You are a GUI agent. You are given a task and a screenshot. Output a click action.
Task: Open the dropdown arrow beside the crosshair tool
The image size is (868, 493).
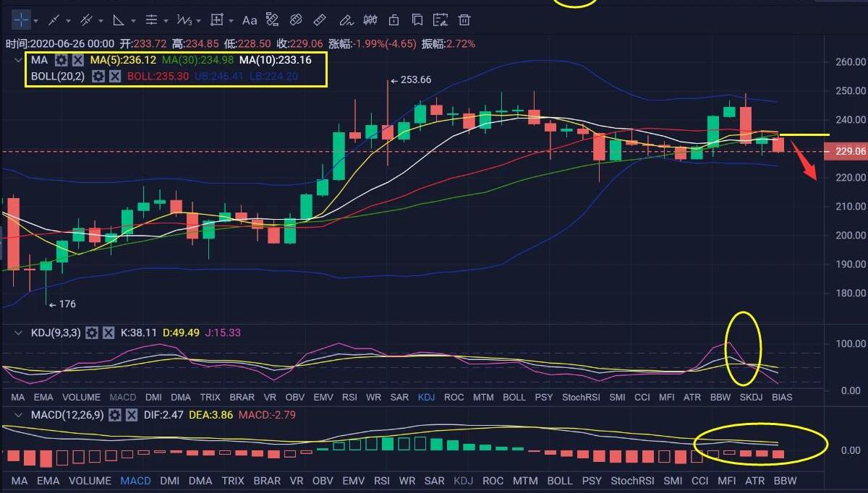tap(38, 20)
